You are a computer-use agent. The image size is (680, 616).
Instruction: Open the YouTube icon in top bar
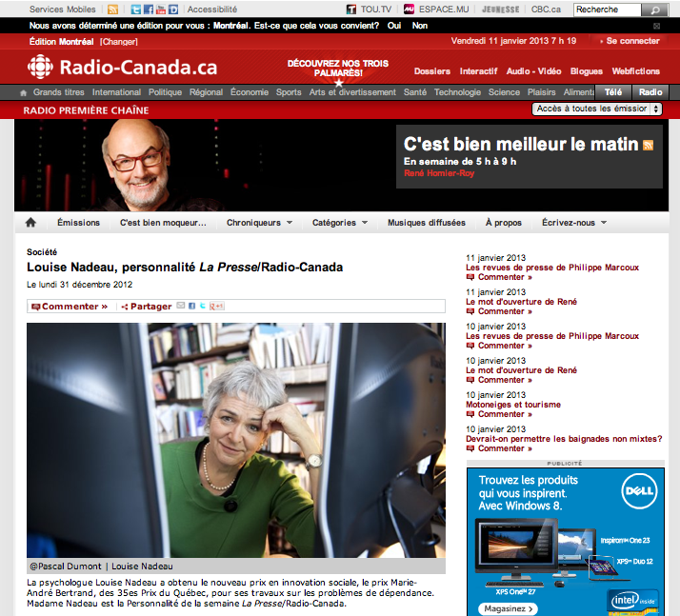click(x=160, y=10)
